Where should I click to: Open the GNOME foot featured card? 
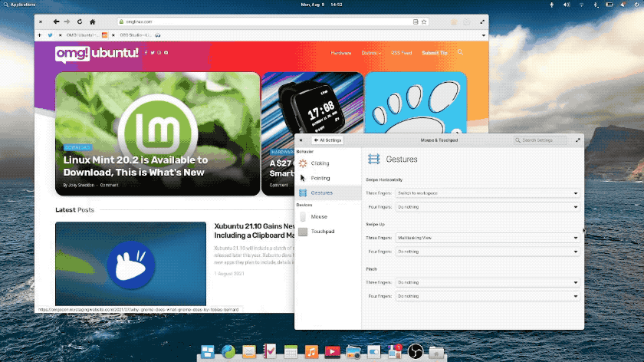(416, 103)
